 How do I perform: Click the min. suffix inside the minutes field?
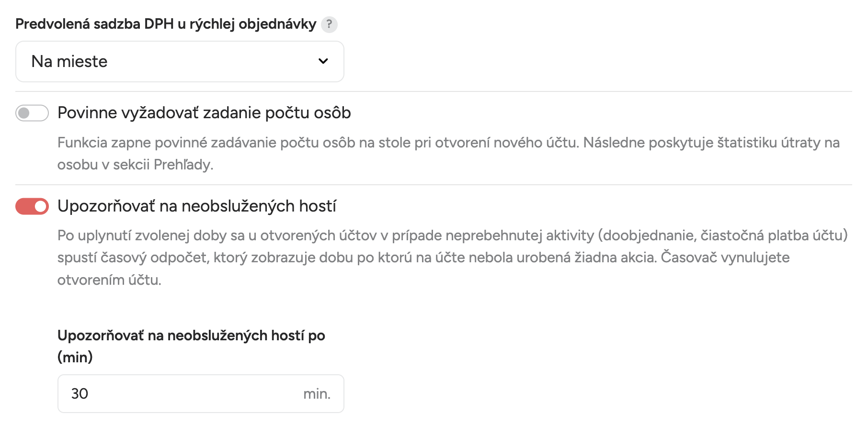tap(317, 394)
